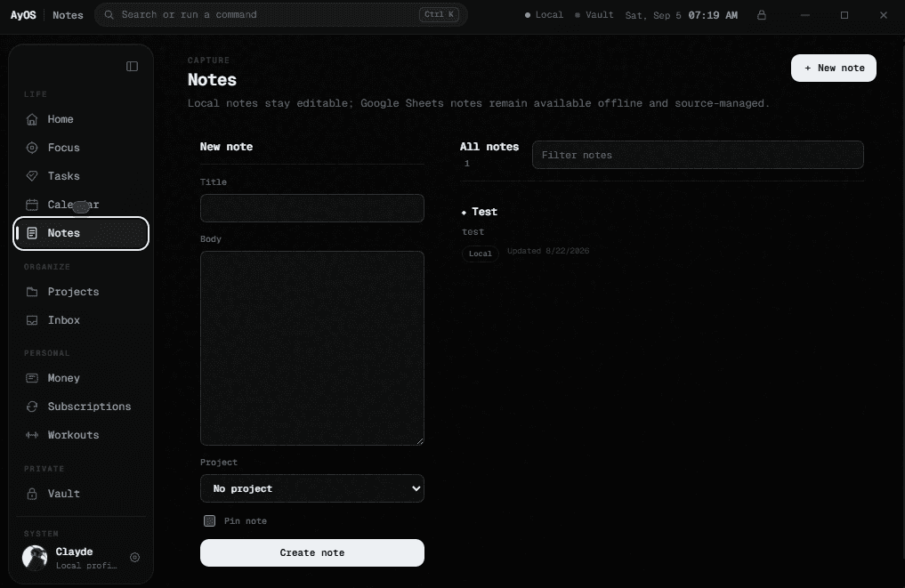This screenshot has height=588, width=905.
Task: Click the Local tag on Test note
Action: (481, 254)
